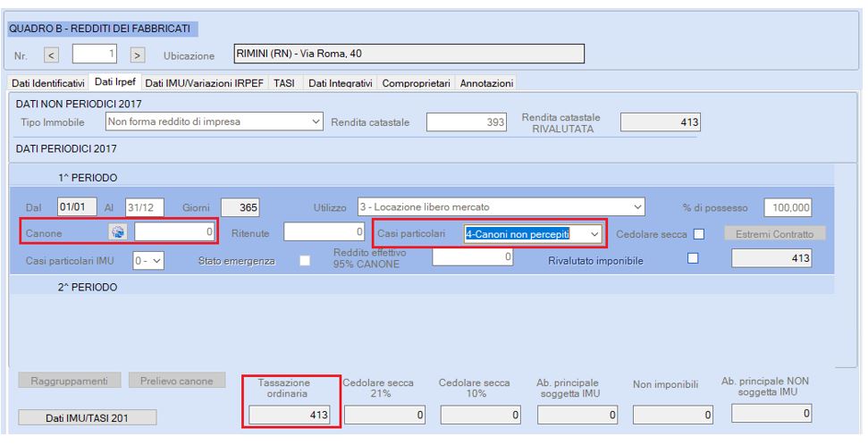
Task: Click the QUADRO B - REDDITI DEI FABBRICATI title
Action: (x=99, y=29)
